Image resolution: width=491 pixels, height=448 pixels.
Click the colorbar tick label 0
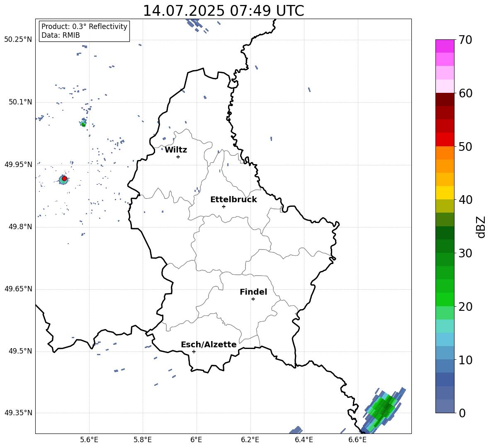(462, 413)
